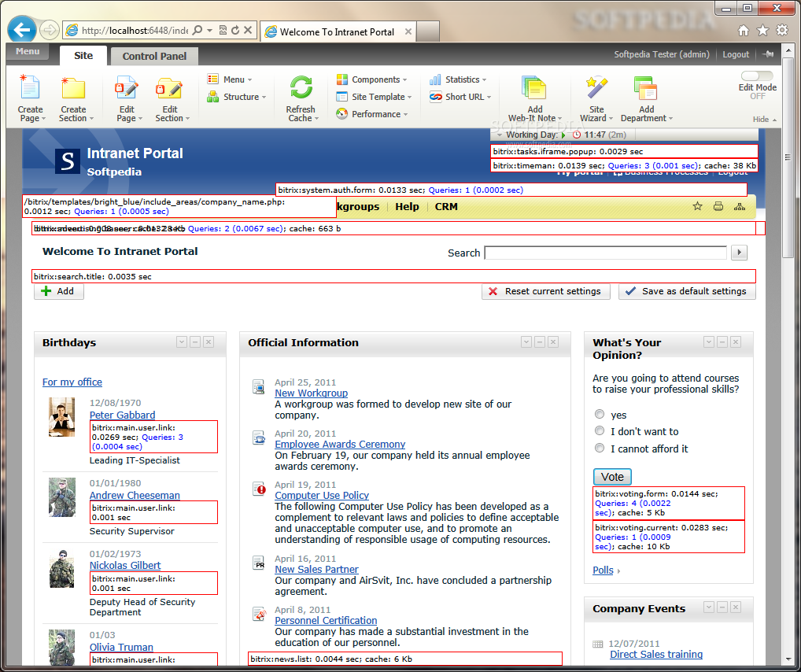Open Birthdays gadget settings dropdown arrow

click(x=182, y=342)
